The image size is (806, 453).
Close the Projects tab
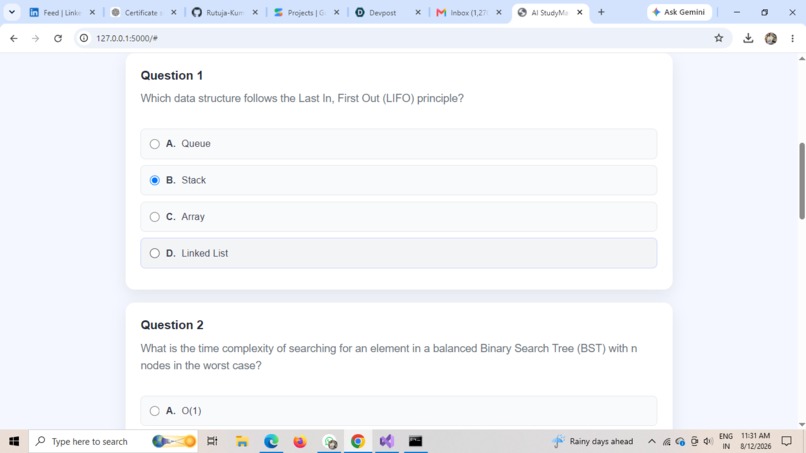pyautogui.click(x=336, y=12)
